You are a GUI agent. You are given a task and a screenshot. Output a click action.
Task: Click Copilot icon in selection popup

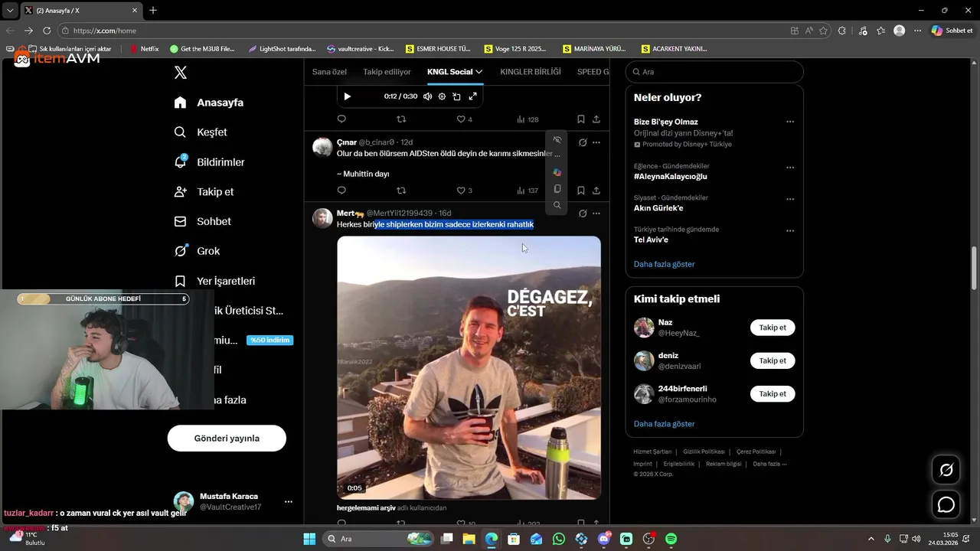[x=557, y=172]
